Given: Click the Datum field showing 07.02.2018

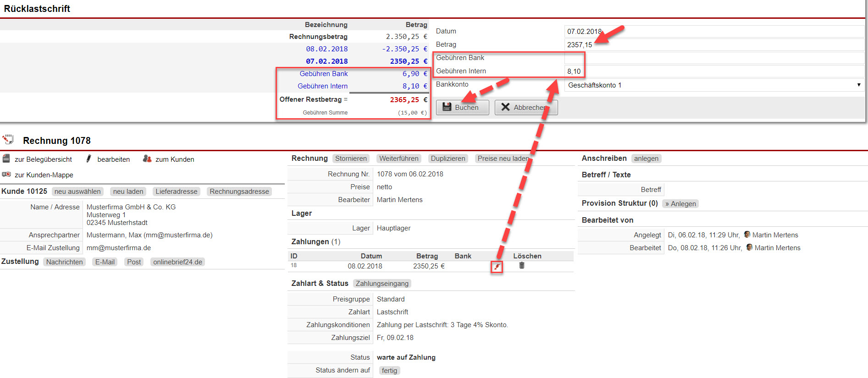Looking at the screenshot, I should pyautogui.click(x=713, y=32).
